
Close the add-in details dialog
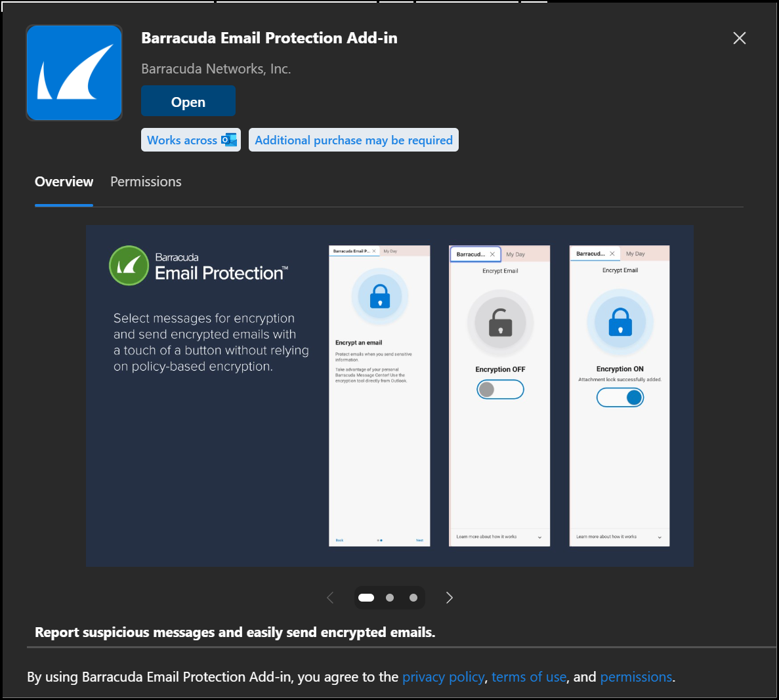coord(739,38)
